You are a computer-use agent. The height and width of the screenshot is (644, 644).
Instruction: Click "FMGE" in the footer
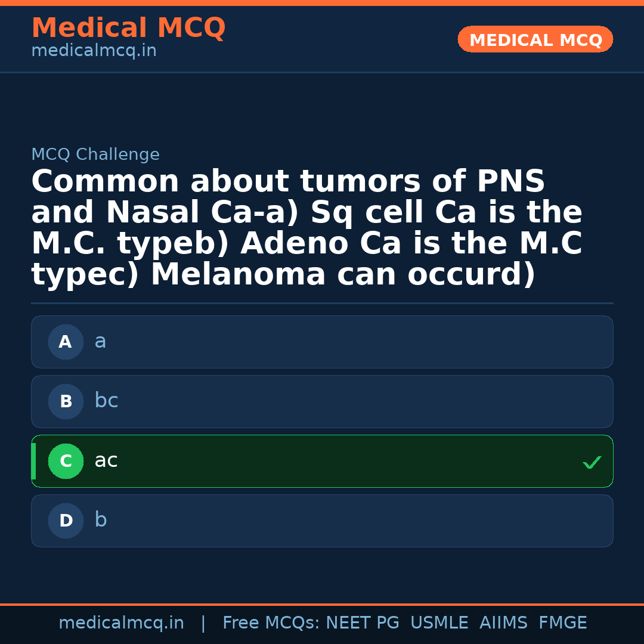tap(562, 623)
